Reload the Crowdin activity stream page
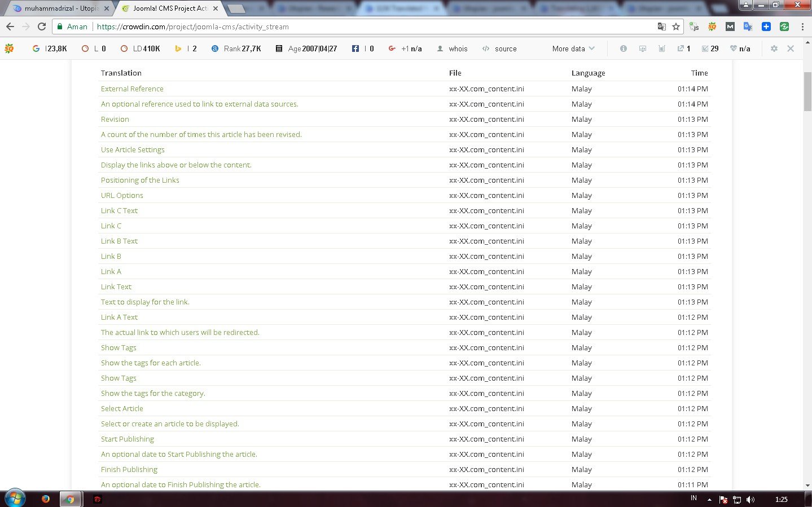 pyautogui.click(x=42, y=27)
